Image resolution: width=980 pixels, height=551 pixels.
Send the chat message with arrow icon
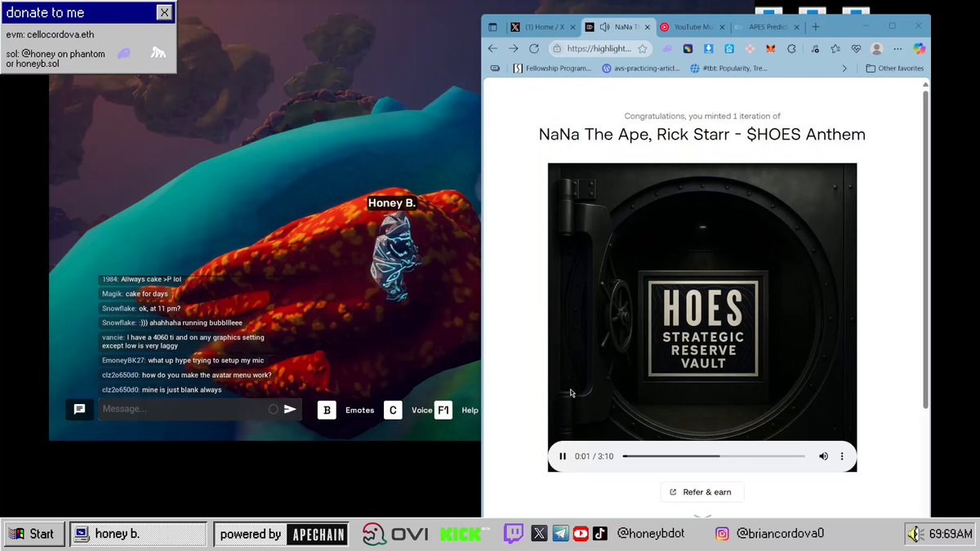[x=290, y=409]
